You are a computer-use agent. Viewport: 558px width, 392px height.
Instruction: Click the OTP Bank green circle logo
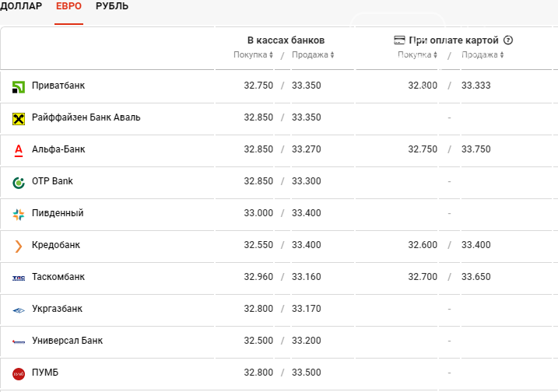19,183
